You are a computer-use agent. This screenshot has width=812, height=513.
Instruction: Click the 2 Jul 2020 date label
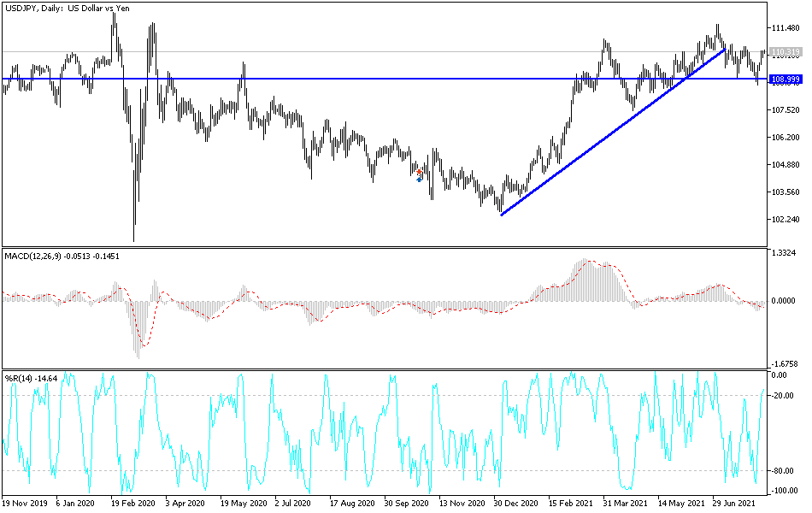(292, 503)
